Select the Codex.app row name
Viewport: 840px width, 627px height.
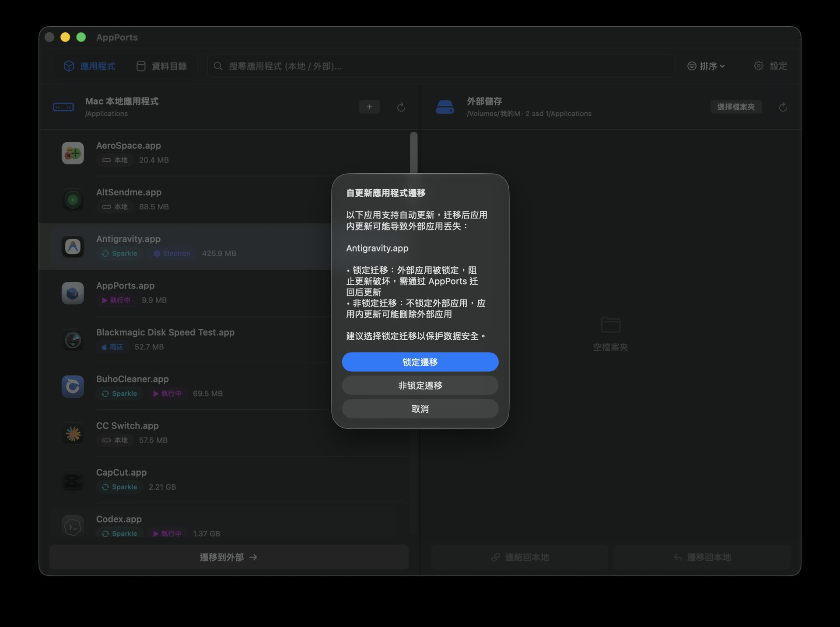pyautogui.click(x=119, y=519)
